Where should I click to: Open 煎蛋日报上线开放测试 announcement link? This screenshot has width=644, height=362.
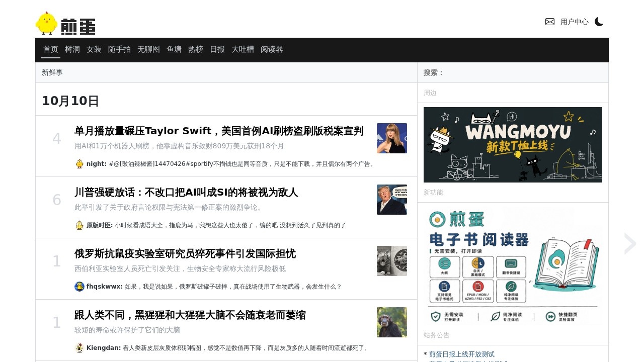[x=462, y=354]
